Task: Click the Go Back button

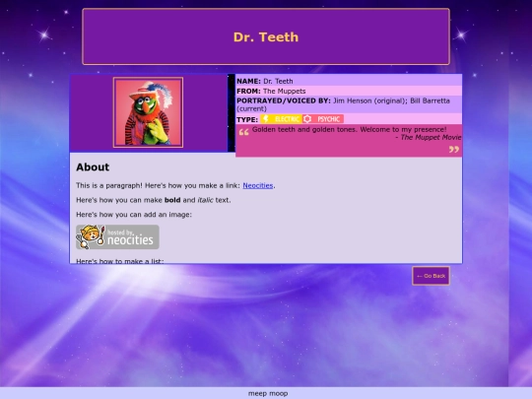Action: pos(431,276)
